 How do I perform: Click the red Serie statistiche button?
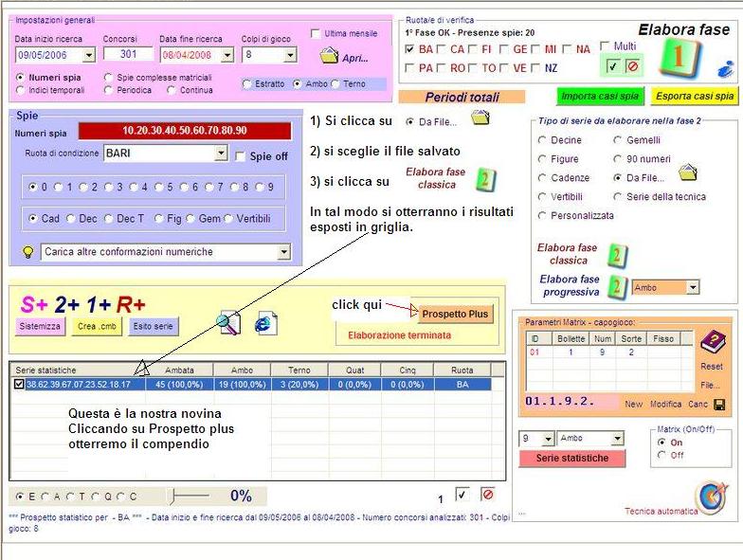[572, 459]
